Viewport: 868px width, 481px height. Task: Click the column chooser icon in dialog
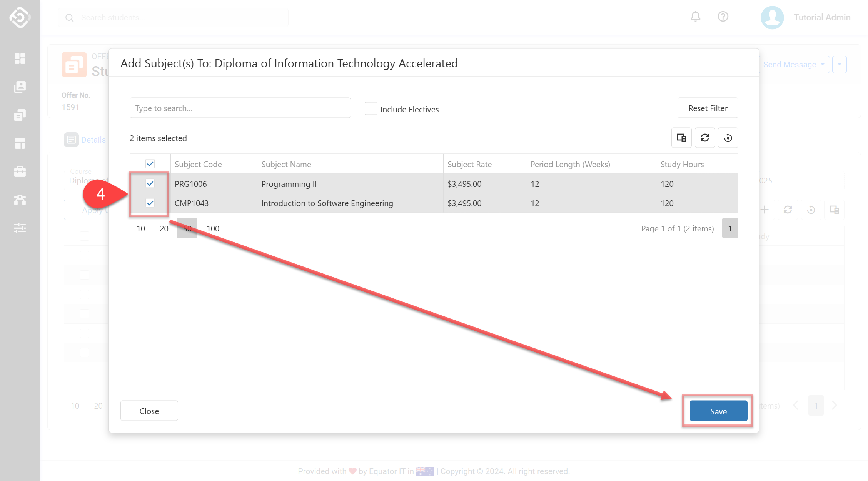pyautogui.click(x=681, y=138)
